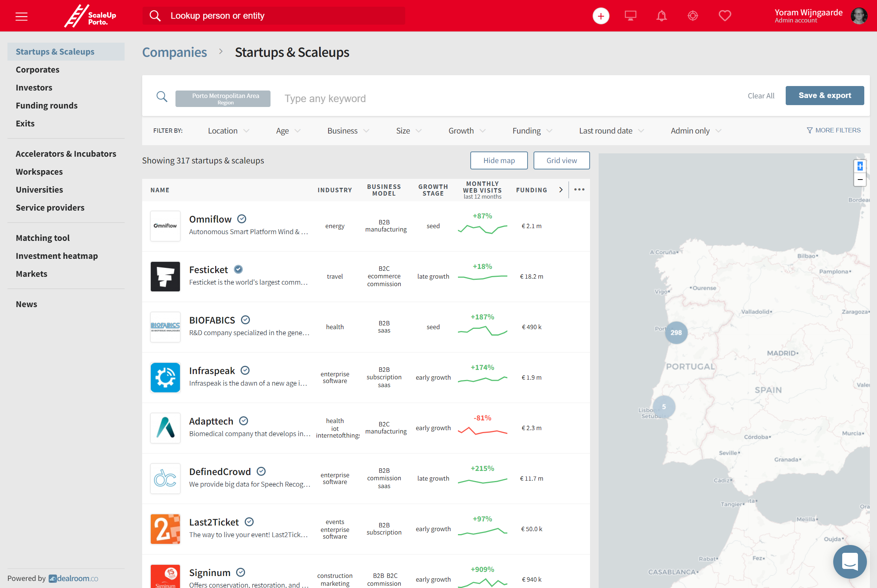
Task: Click Yoram Wijngaarde profile avatar
Action: 859,16
